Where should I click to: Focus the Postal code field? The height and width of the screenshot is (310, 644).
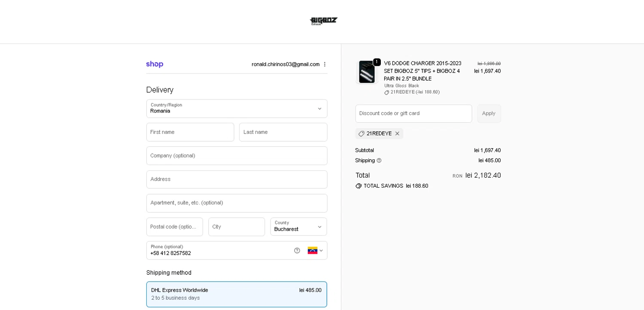[x=174, y=227]
